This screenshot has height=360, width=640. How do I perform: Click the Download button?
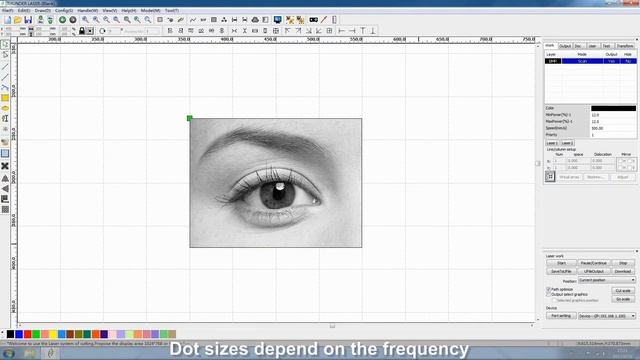(x=623, y=271)
